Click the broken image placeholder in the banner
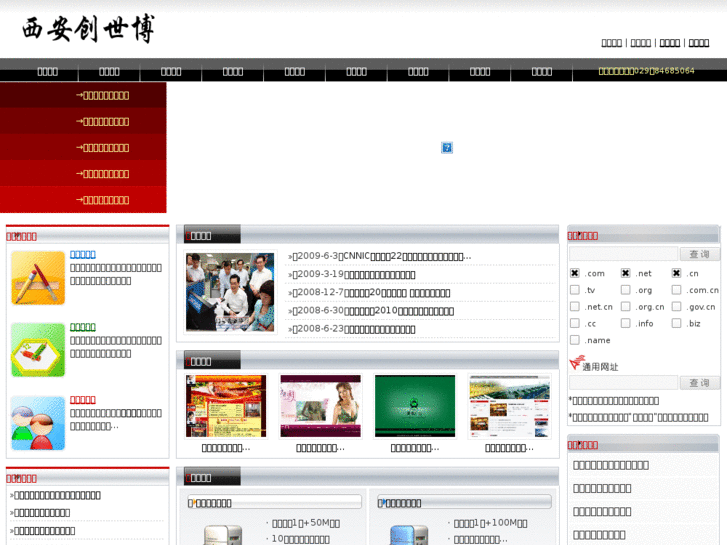Image resolution: width=727 pixels, height=545 pixels. [x=446, y=147]
